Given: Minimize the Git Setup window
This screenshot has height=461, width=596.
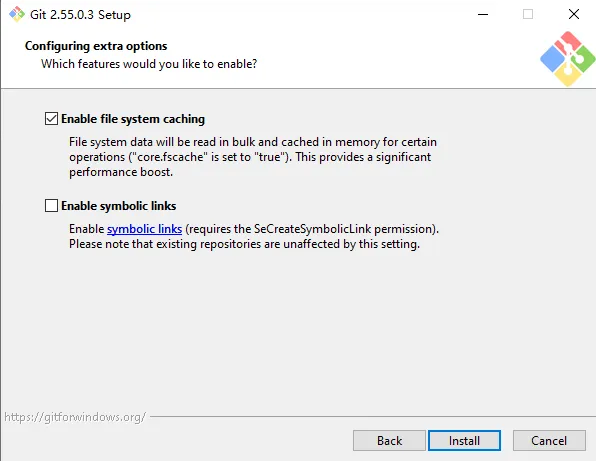Looking at the screenshot, I should tap(483, 14).
